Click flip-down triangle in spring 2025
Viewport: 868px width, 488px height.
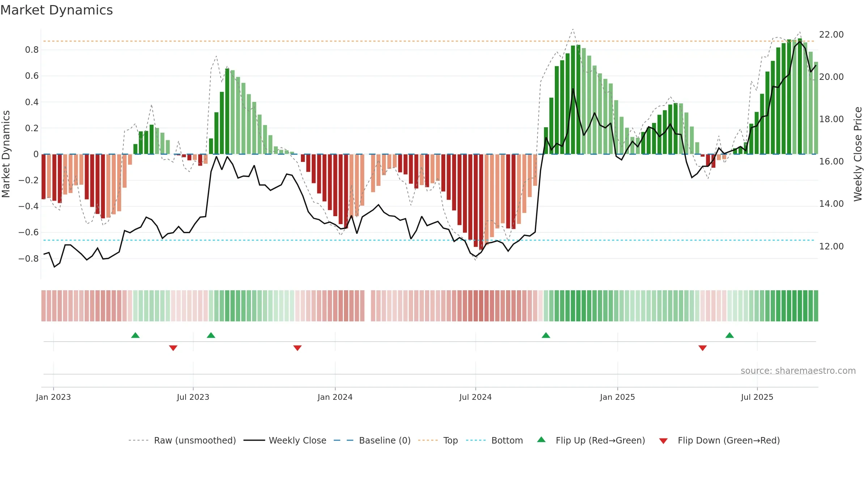[x=703, y=348]
